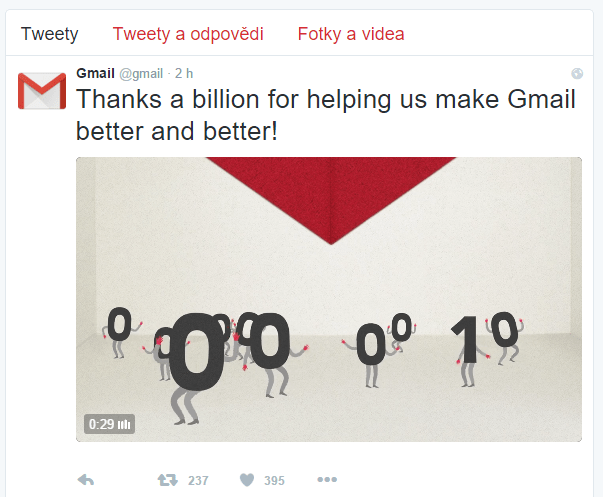This screenshot has width=603, height=497.
Task: Click the globe icon on the tweet
Action: (577, 73)
